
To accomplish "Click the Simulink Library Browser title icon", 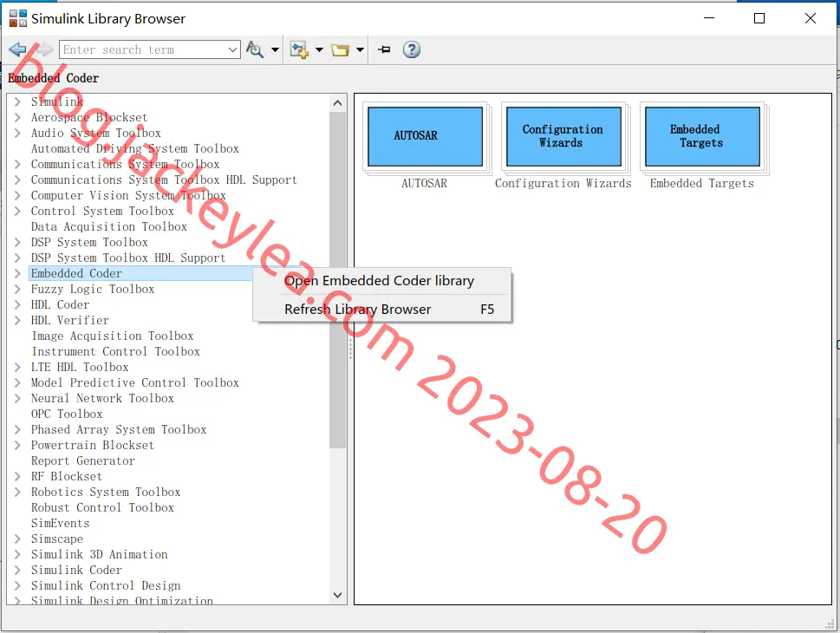I will click(x=17, y=19).
